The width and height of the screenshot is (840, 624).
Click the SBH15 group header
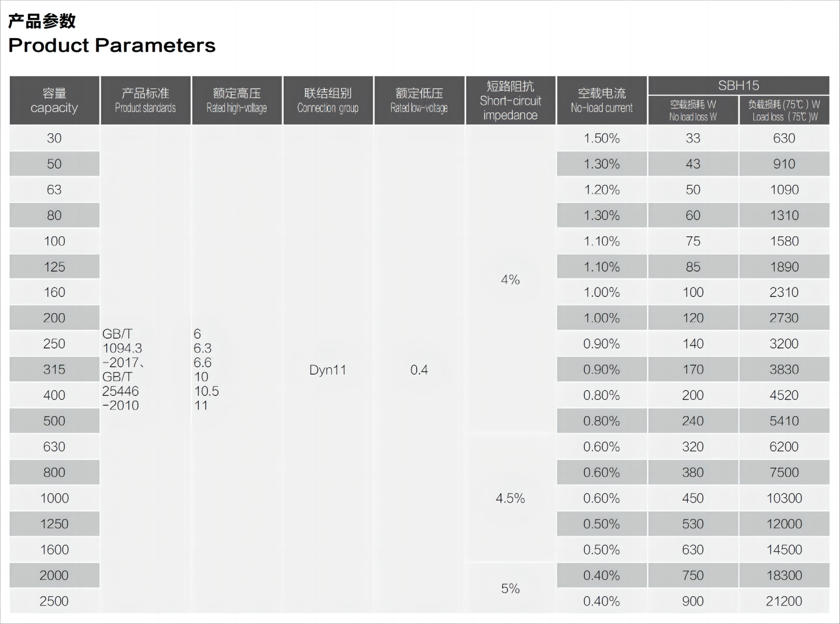pos(738,85)
